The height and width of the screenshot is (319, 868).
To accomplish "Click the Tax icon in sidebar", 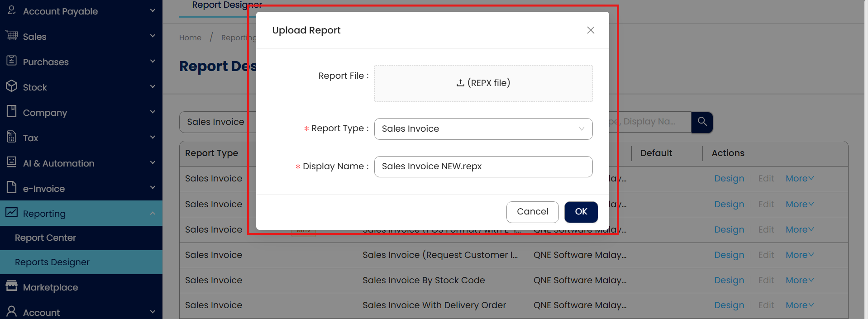I will click(x=12, y=137).
